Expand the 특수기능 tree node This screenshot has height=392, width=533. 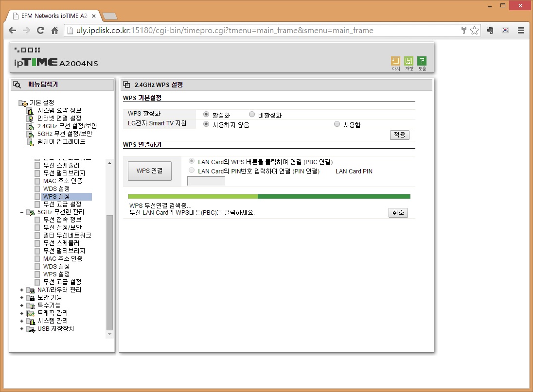pyautogui.click(x=22, y=306)
